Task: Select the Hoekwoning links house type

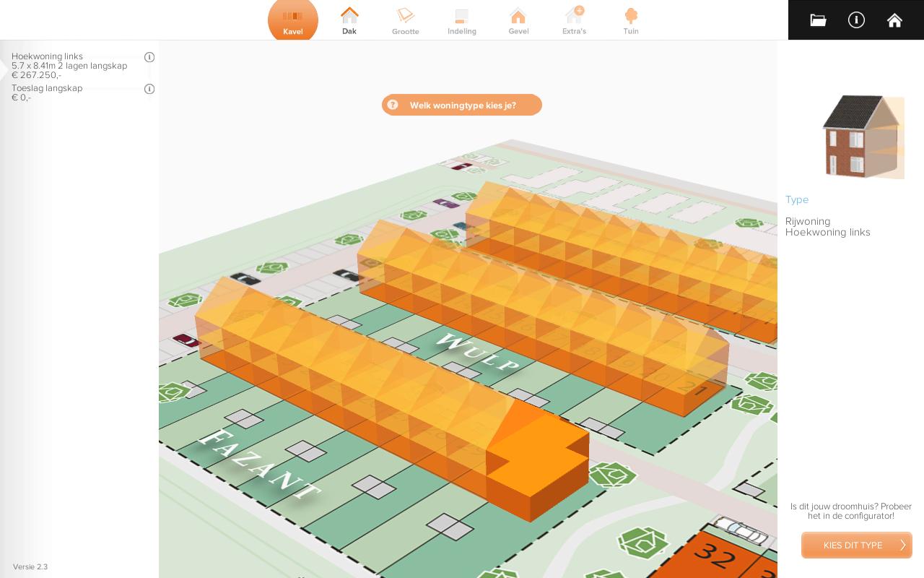Action: click(827, 232)
